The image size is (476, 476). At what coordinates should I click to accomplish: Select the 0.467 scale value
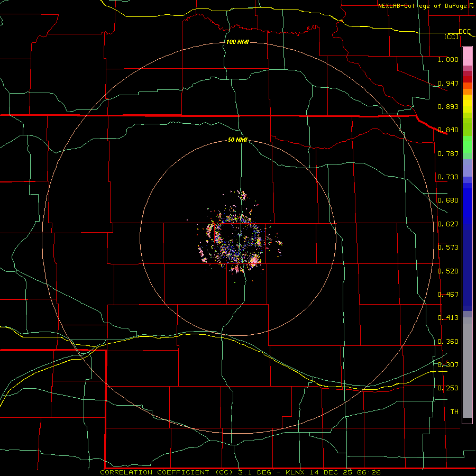[448, 295]
